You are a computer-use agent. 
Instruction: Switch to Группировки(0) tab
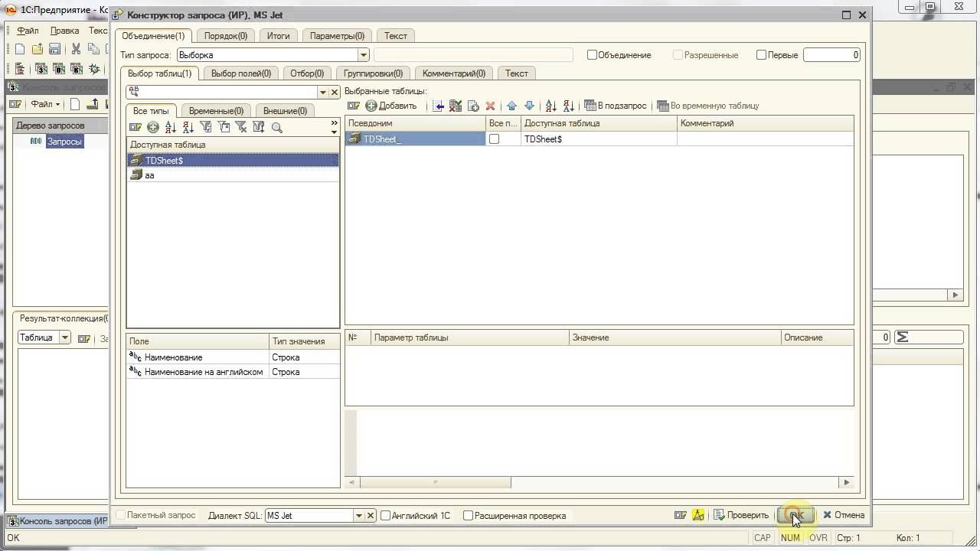[373, 73]
